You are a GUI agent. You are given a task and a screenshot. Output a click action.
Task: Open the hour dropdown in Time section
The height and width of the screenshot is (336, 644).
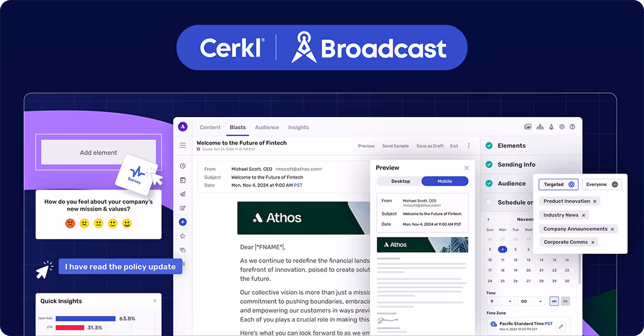click(499, 301)
